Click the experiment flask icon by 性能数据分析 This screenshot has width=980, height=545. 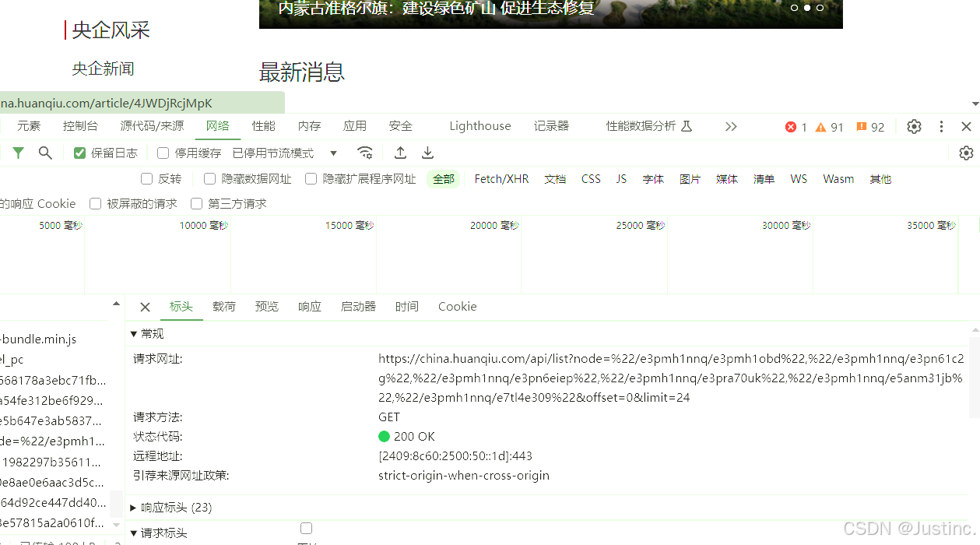point(687,126)
